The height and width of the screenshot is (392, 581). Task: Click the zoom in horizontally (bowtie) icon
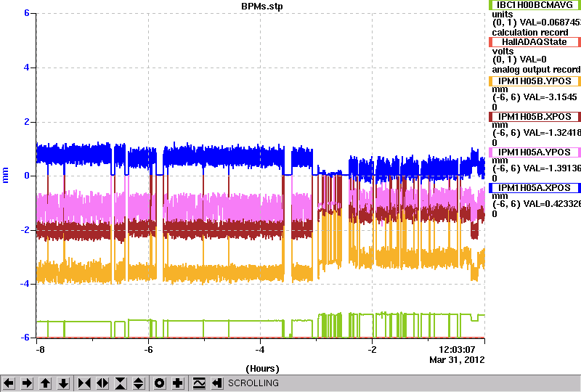click(x=84, y=383)
